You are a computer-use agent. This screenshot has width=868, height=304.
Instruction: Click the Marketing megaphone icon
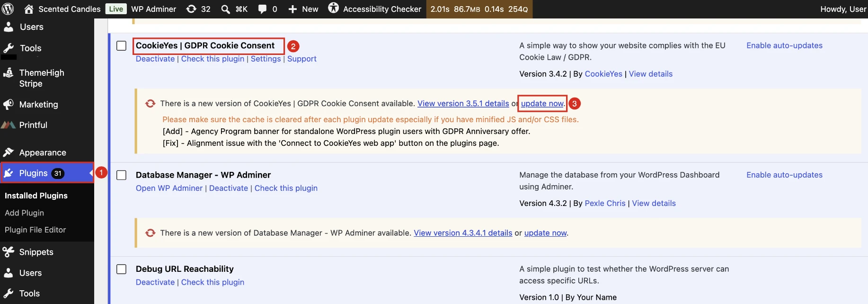pyautogui.click(x=9, y=104)
